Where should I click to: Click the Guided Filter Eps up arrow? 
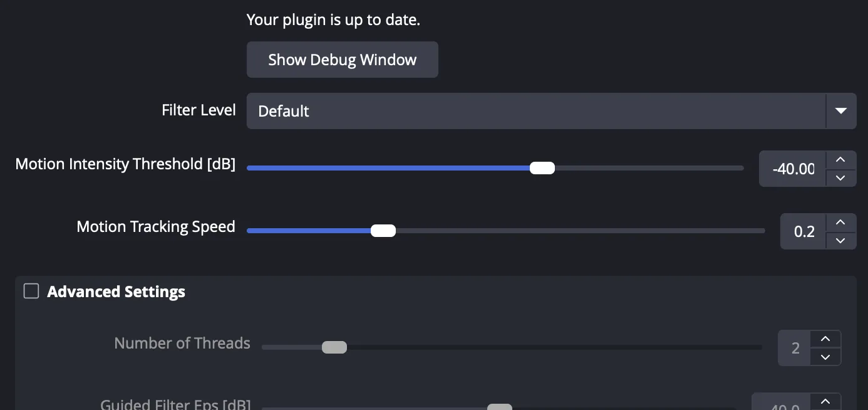click(825, 401)
